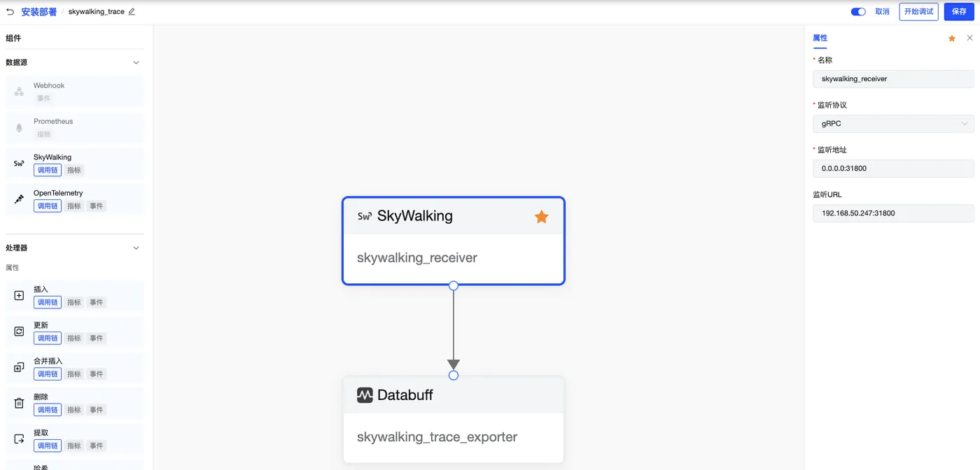Toggle the blue switch in top bar
Image resolution: width=980 pixels, height=470 pixels.
click(x=857, y=12)
